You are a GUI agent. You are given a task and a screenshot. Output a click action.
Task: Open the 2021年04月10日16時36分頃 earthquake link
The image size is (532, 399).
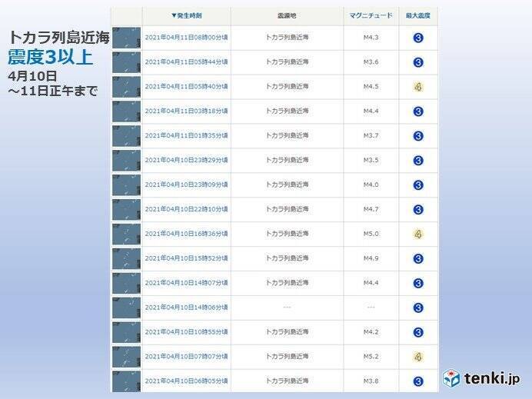click(x=186, y=234)
